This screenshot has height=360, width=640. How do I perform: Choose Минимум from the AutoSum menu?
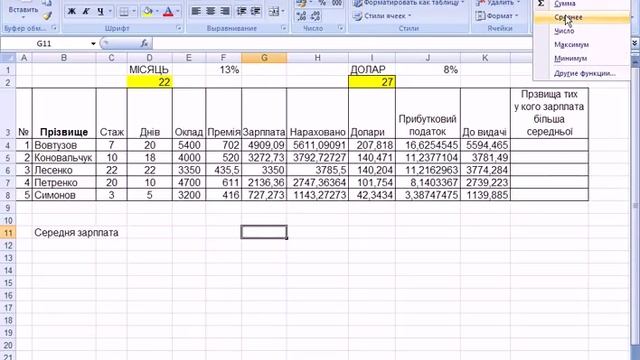tap(582, 58)
